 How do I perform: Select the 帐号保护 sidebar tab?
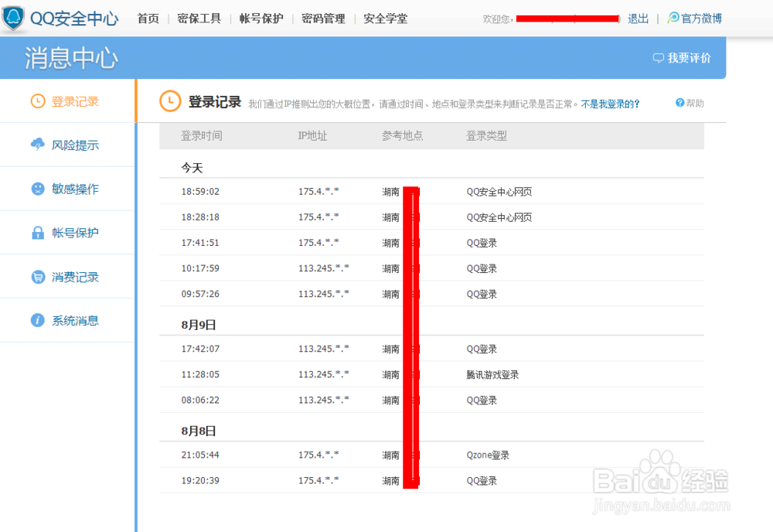tap(67, 233)
